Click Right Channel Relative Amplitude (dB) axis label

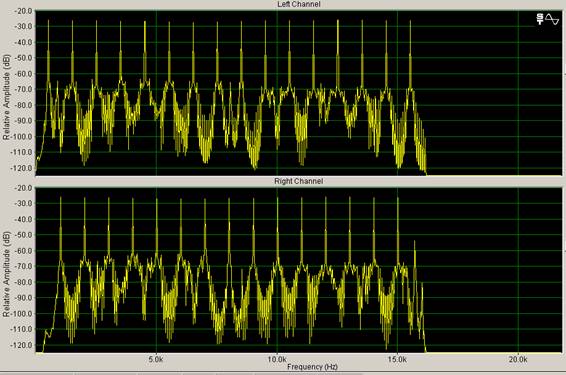point(6,274)
